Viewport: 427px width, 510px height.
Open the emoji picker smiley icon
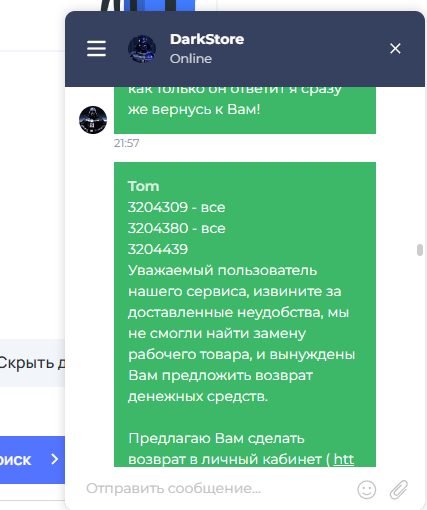coord(367,490)
